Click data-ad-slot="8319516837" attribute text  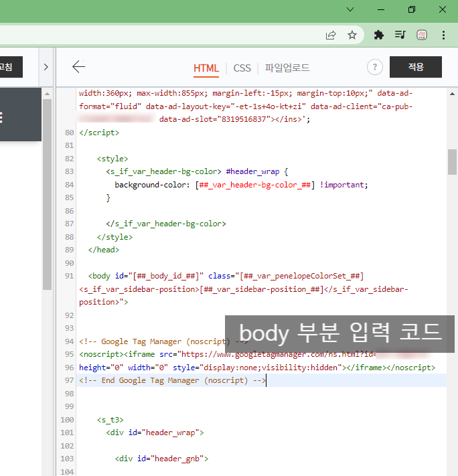pyautogui.click(x=215, y=119)
